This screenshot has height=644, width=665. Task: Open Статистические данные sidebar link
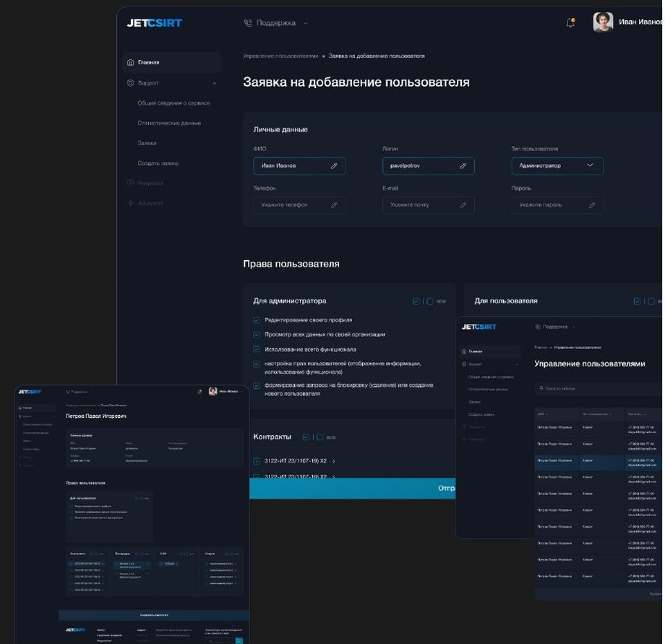[169, 123]
